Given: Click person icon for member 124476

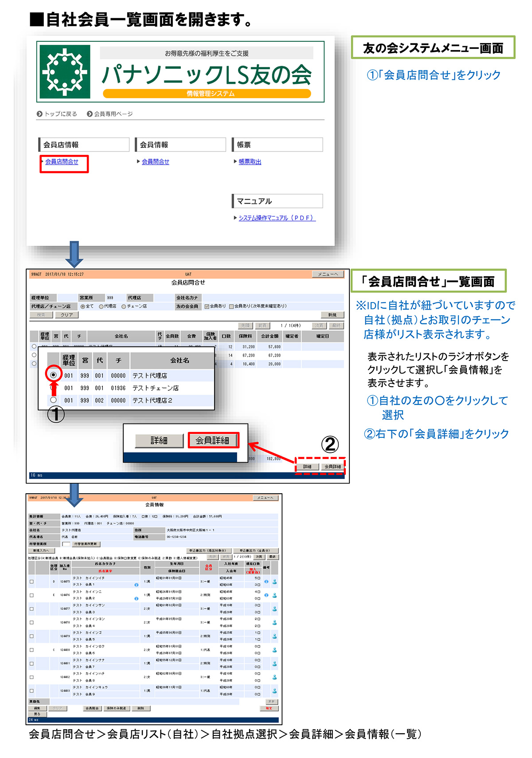Looking at the screenshot, I should point(274,595).
